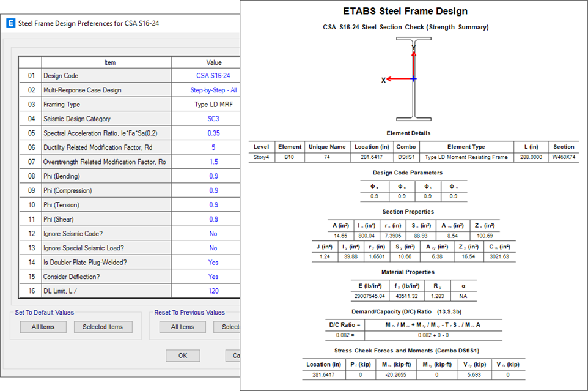Click All Items under Set To Default Values
The height and width of the screenshot is (391, 588).
point(43,327)
